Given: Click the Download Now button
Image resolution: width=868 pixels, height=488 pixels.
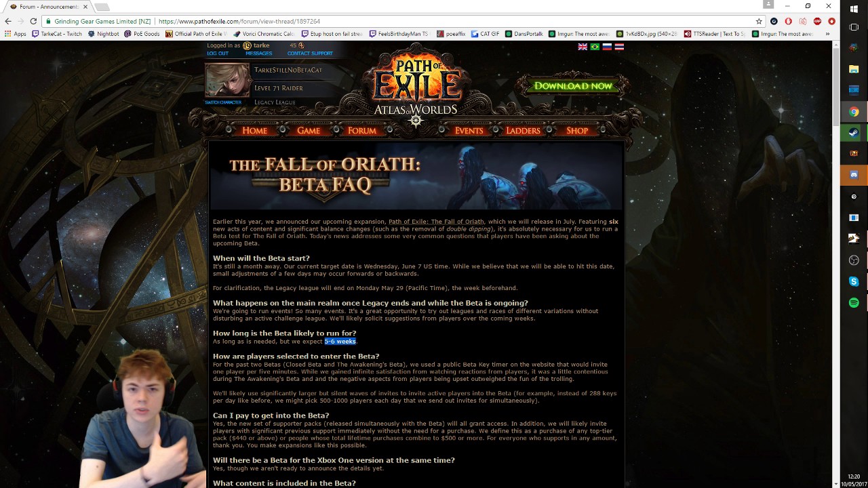Looking at the screenshot, I should tap(573, 86).
